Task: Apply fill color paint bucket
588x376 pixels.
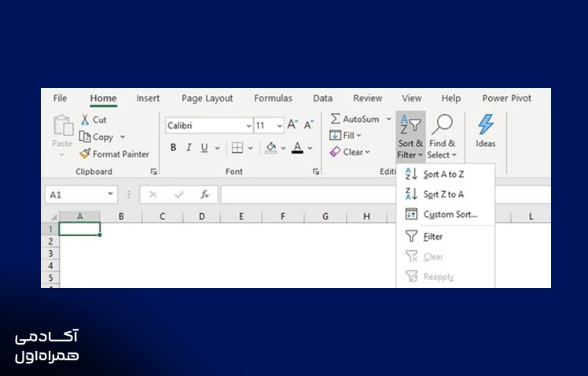Action: point(270,148)
